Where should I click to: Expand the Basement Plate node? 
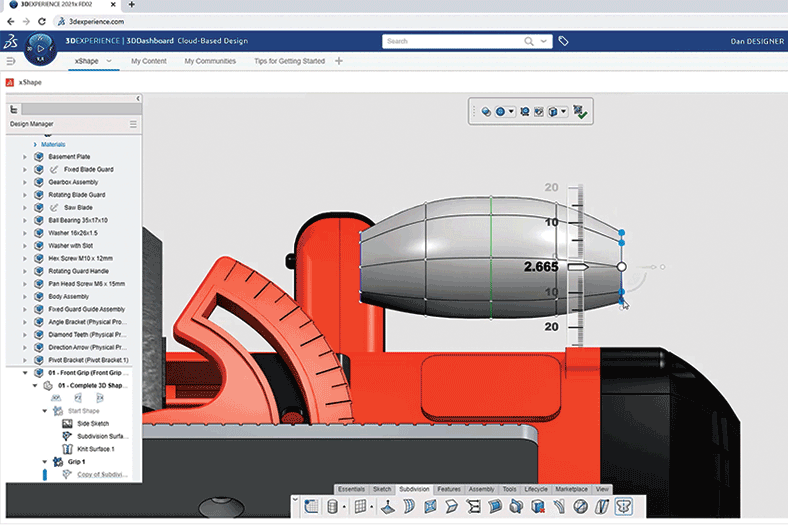click(24, 157)
